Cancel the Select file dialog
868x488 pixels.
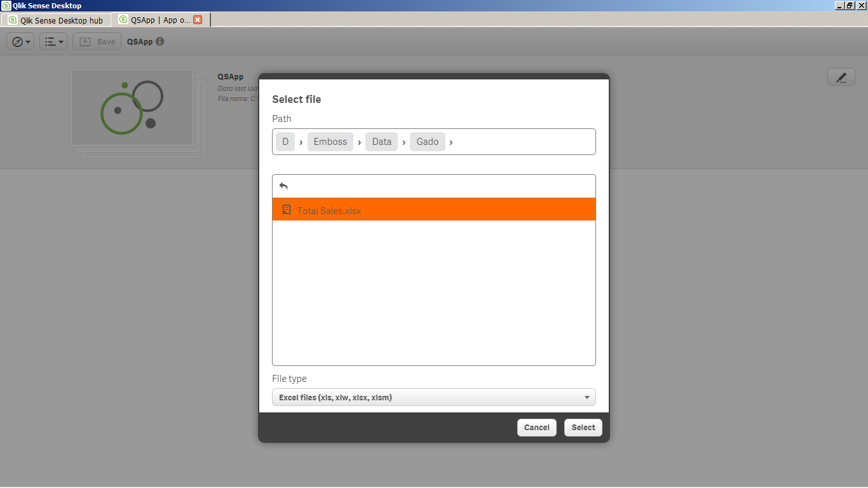click(537, 428)
